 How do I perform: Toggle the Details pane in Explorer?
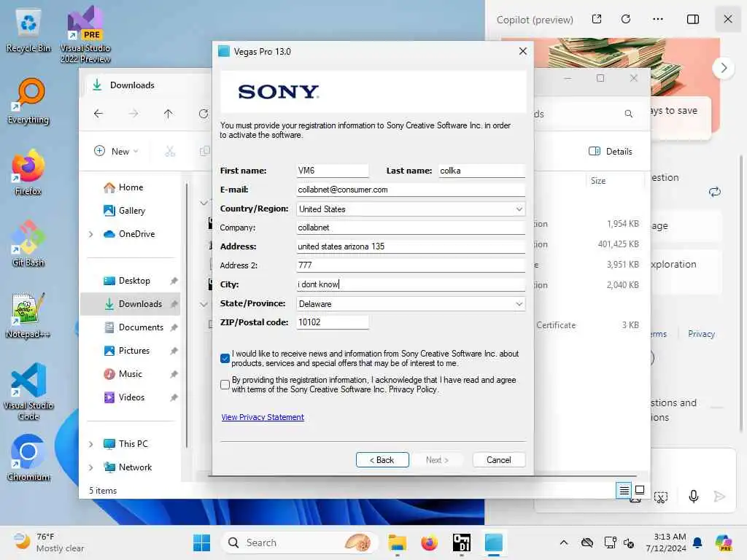click(611, 152)
